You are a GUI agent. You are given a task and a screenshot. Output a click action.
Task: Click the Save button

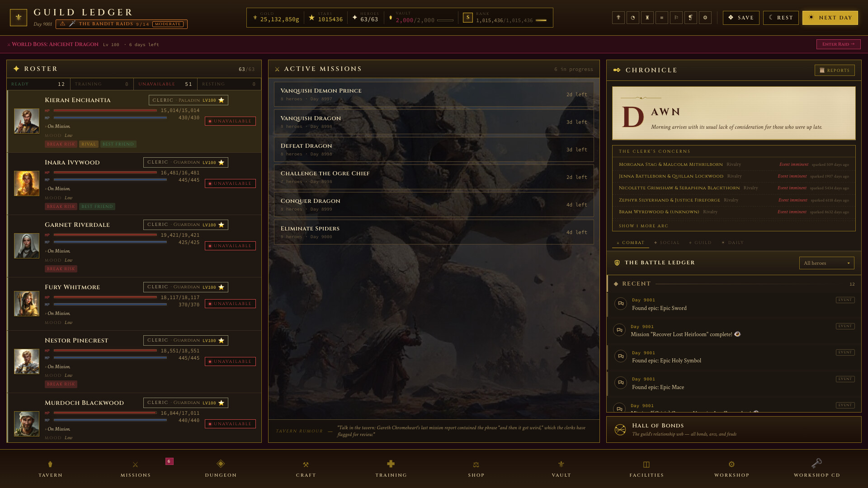(x=741, y=18)
